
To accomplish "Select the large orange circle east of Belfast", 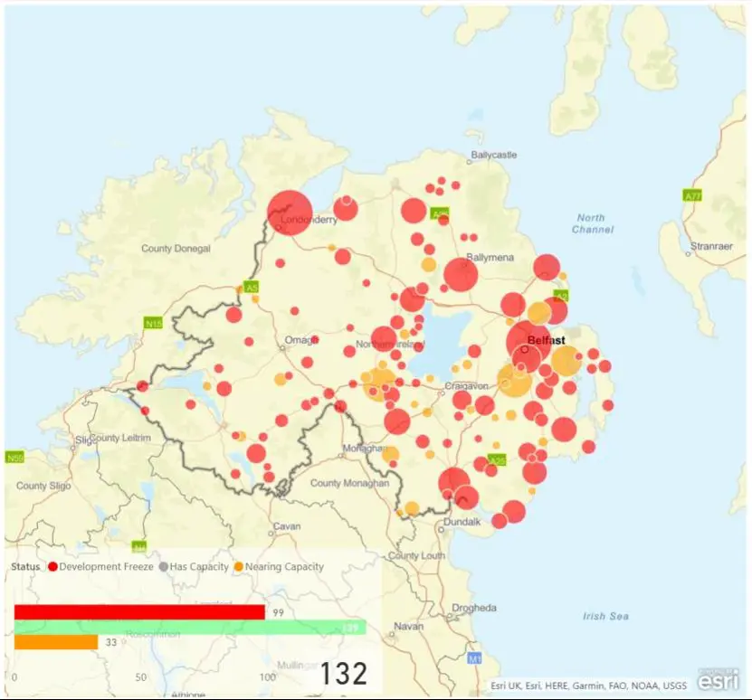I will 566,361.
